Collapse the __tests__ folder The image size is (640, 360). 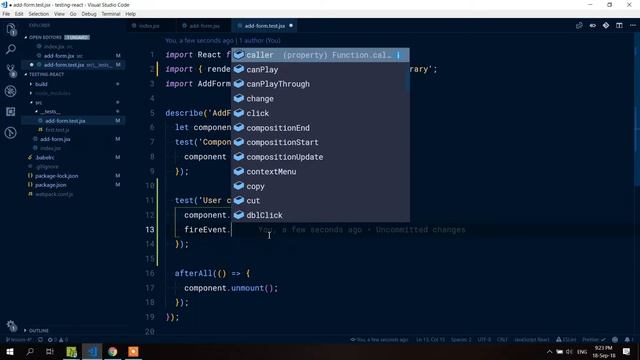(50, 111)
